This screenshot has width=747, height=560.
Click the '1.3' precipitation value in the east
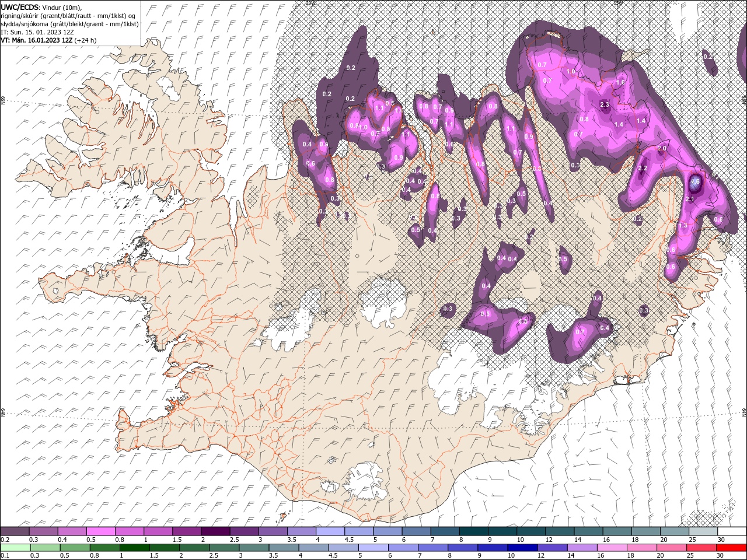[683, 225]
